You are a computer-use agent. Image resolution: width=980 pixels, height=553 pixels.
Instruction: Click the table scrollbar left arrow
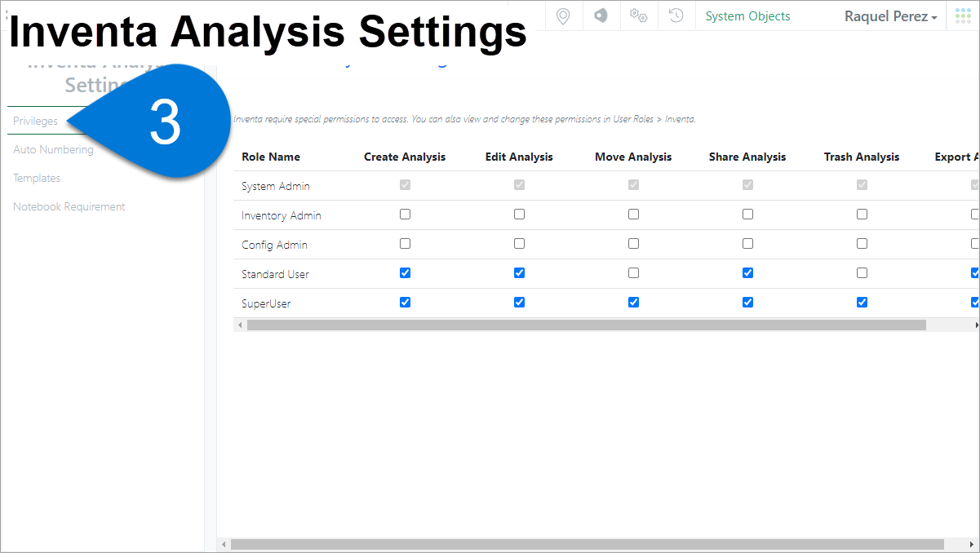pos(240,325)
